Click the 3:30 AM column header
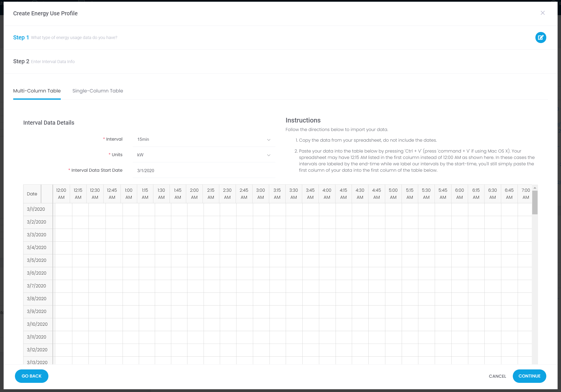This screenshot has height=392, width=561. pyautogui.click(x=294, y=194)
